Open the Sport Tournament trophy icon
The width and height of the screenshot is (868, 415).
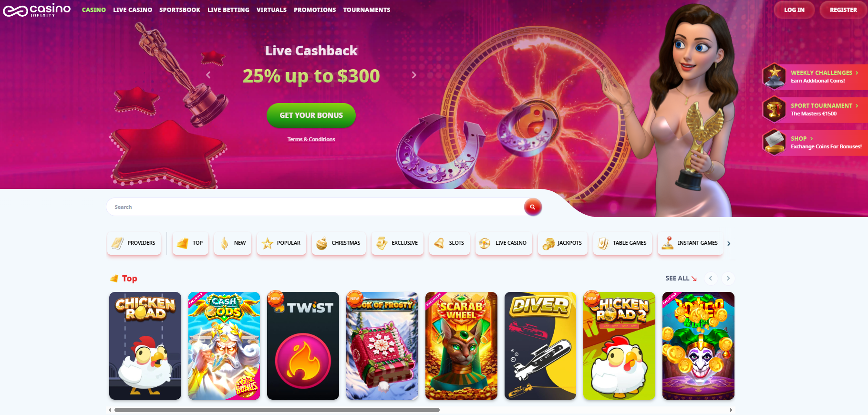(774, 109)
